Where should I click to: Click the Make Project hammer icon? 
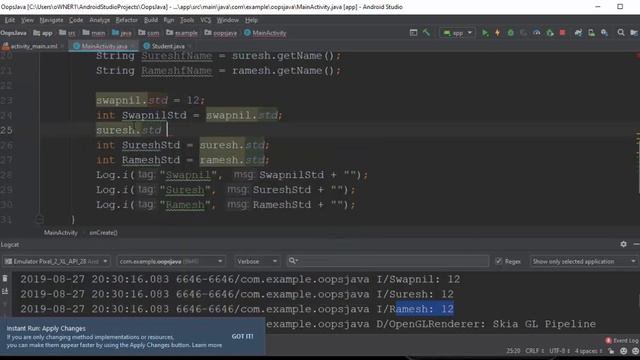pyautogui.click(x=427, y=33)
